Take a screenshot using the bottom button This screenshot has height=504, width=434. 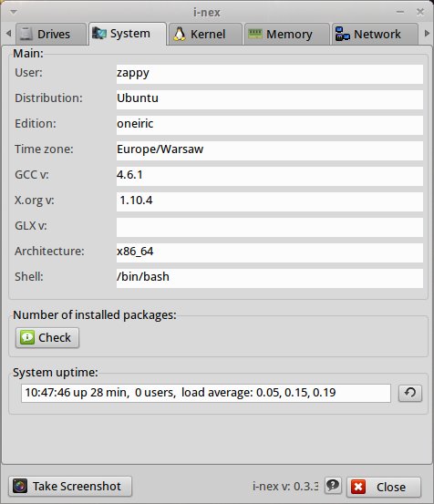(70, 486)
